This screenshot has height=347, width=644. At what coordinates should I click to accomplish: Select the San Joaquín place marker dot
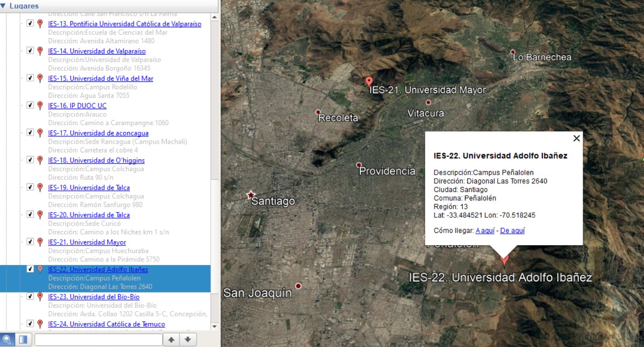click(x=298, y=286)
